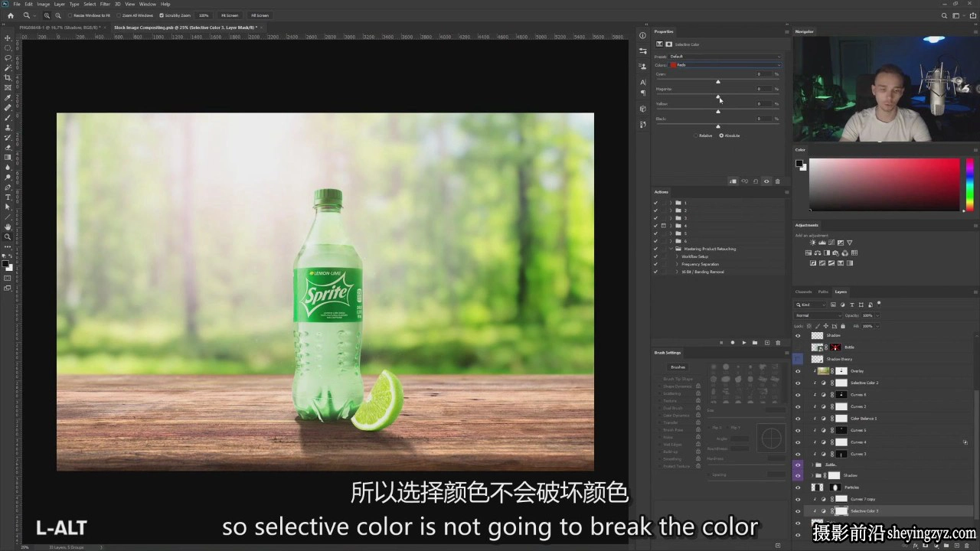The image size is (980, 551).
Task: Select the Healing Brush tool
Action: (8, 107)
